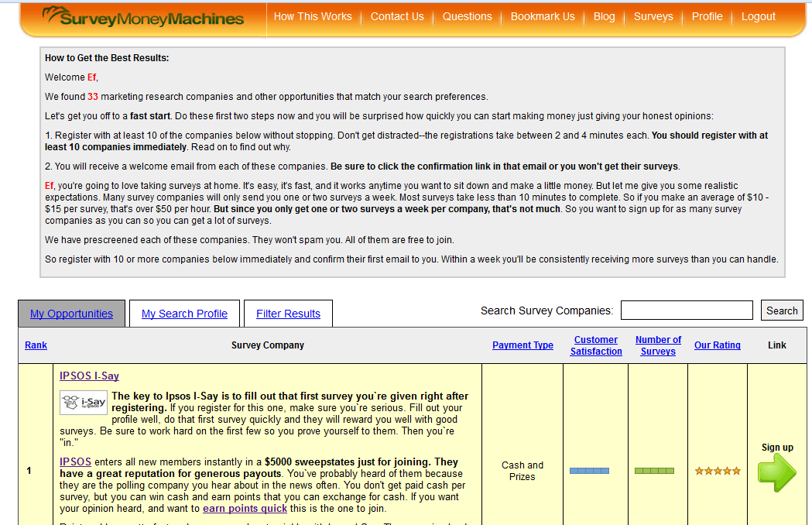The width and height of the screenshot is (812, 525).
Task: Open the Profile page
Action: point(708,16)
